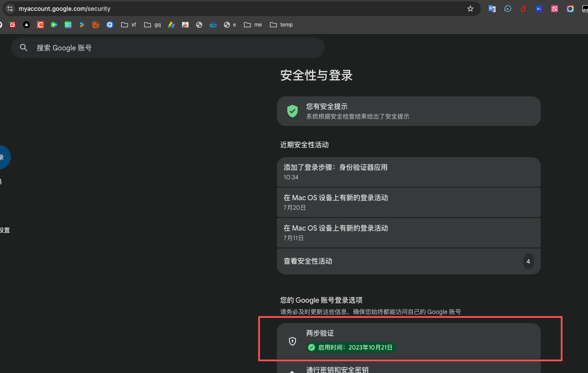The height and width of the screenshot is (373, 588).
Task: Open the me bookmarks folder
Action: coord(253,25)
